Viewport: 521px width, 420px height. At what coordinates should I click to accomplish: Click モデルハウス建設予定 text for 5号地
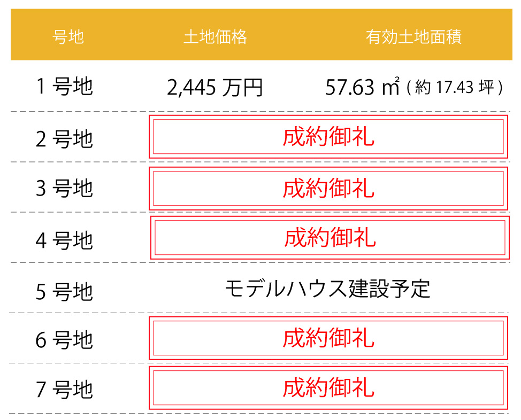[x=327, y=289]
